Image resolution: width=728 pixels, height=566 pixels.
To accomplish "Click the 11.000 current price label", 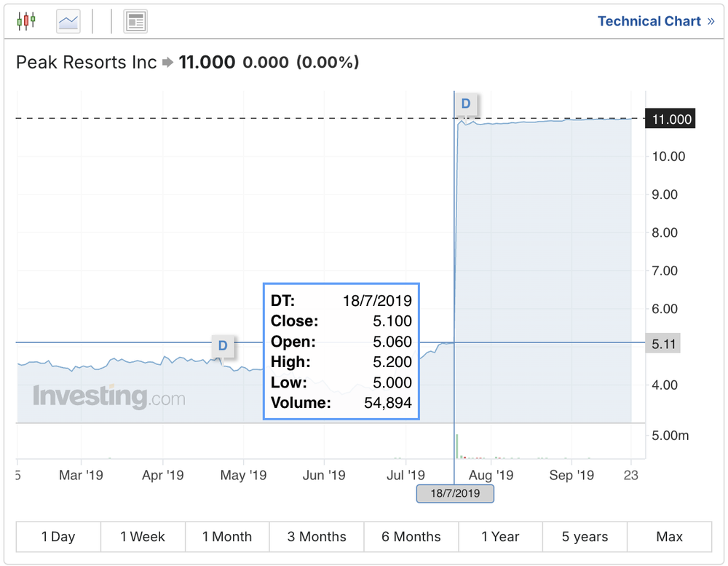I will 670,119.
